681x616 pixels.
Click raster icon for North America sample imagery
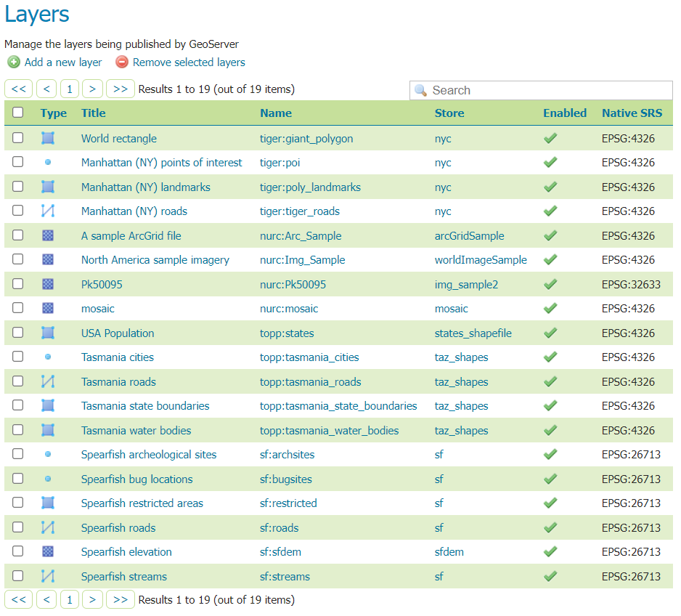[48, 260]
